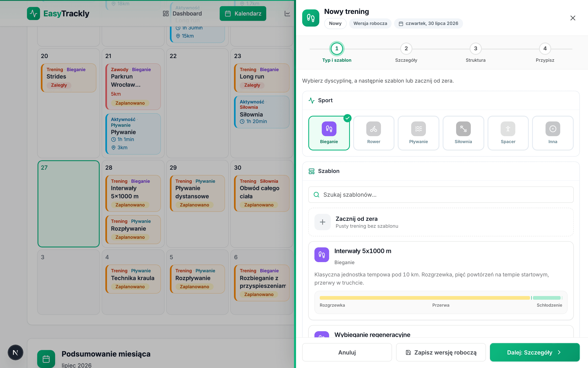Click the czwartek, 30 lipca 2026 date chip
The image size is (588, 368).
(x=428, y=23)
